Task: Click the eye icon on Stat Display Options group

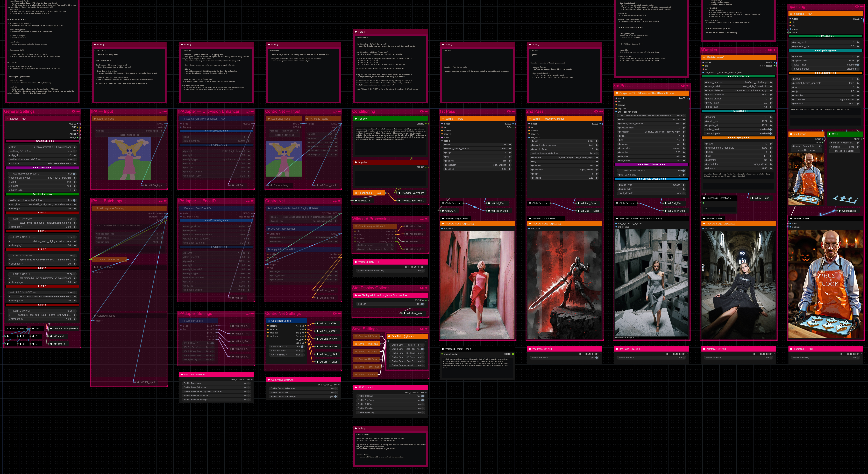Action: [x=422, y=288]
